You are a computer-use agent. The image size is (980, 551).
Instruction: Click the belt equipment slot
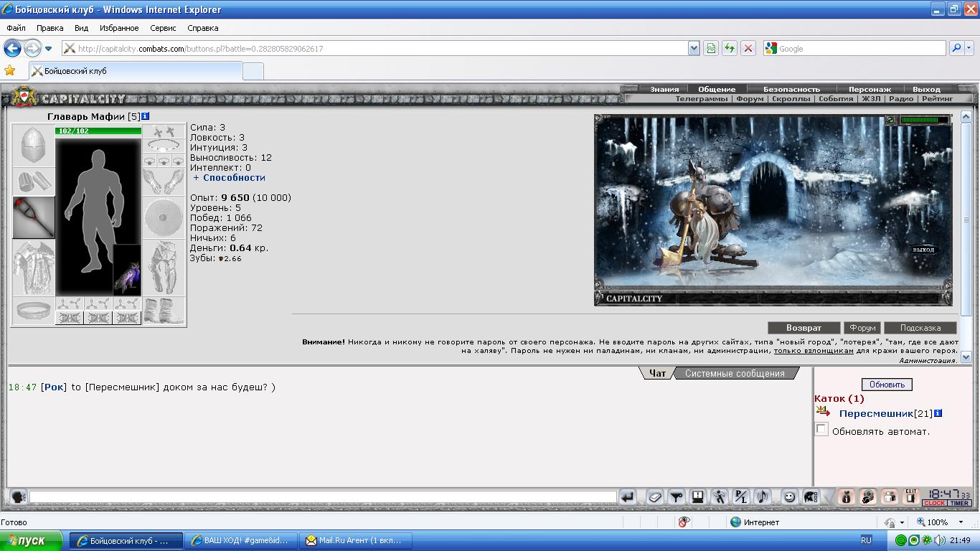pyautogui.click(x=33, y=311)
